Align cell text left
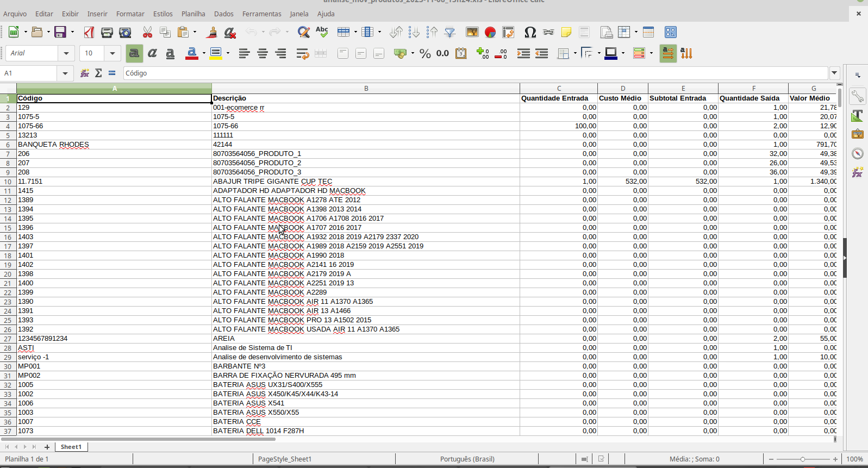This screenshot has width=868, height=468. (x=244, y=53)
